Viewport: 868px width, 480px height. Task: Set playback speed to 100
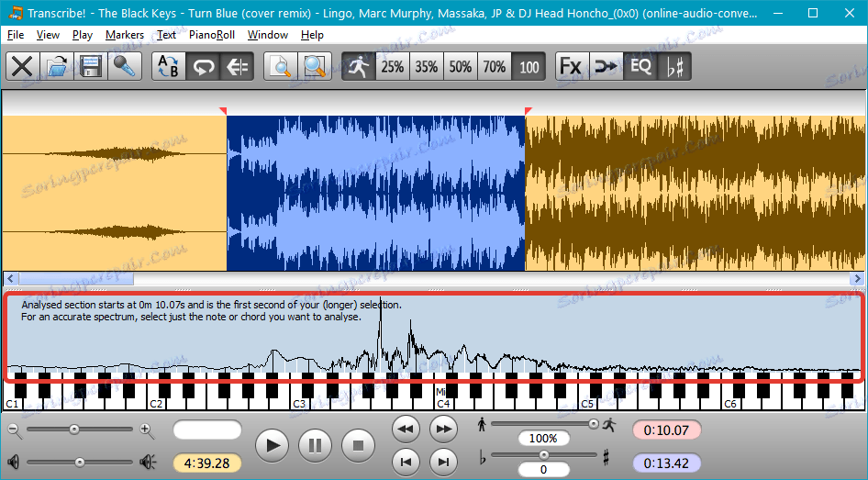[x=529, y=67]
